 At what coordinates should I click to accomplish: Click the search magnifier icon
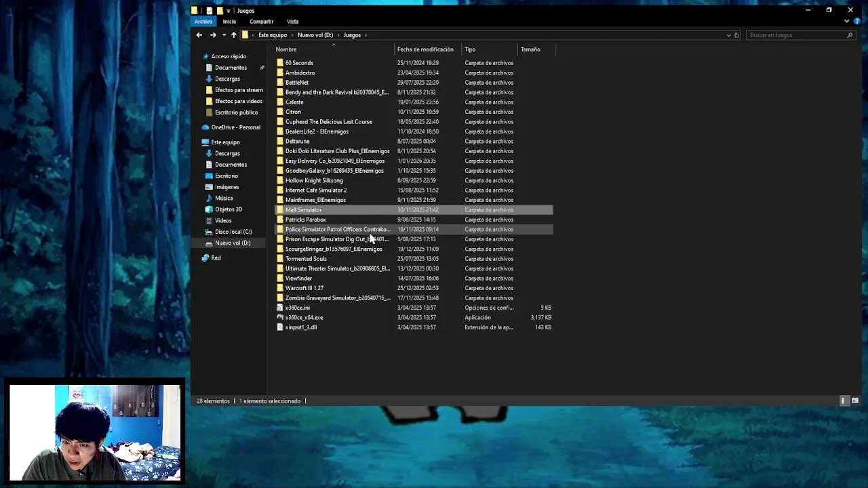point(850,35)
